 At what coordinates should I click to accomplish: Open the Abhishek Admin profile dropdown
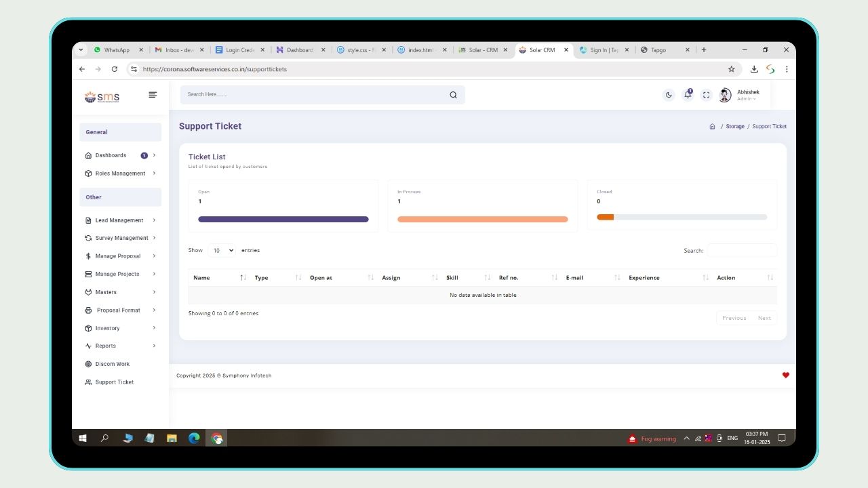coord(740,95)
